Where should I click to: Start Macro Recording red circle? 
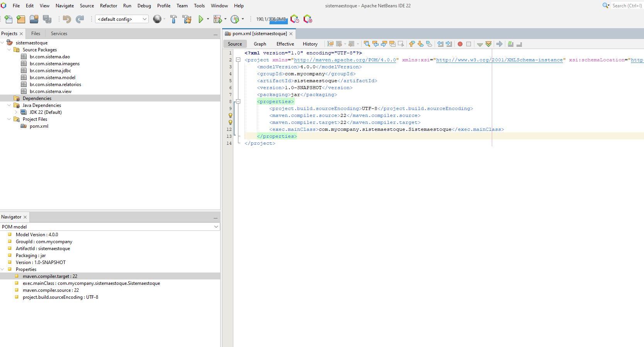coord(460,44)
